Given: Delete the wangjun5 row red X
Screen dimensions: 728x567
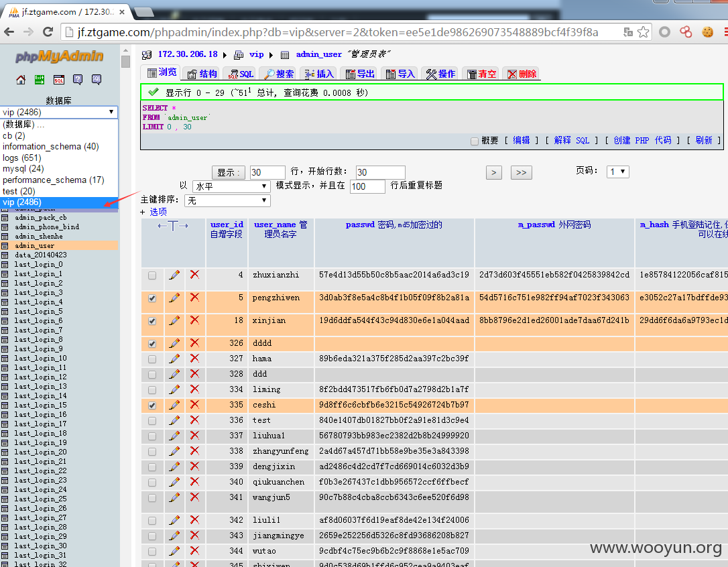Looking at the screenshot, I should [x=194, y=497].
